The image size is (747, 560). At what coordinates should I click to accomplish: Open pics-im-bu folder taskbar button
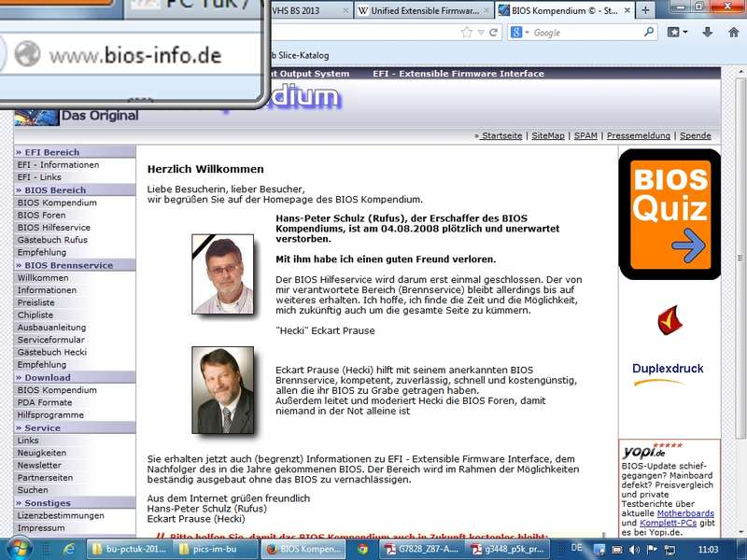[x=215, y=549]
